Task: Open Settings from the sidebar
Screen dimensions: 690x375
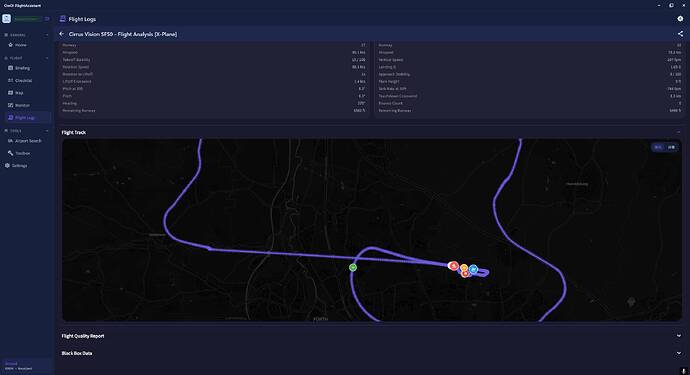Action: (x=26, y=165)
